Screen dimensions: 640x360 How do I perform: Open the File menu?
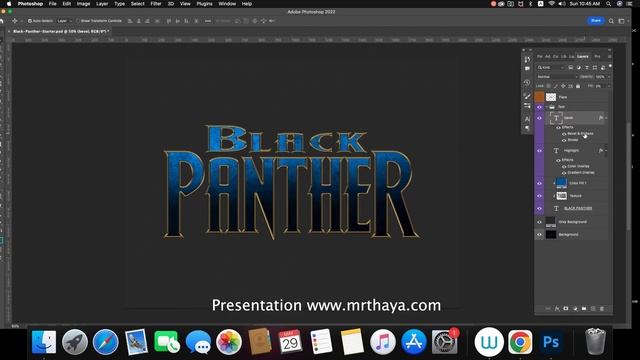coord(53,4)
